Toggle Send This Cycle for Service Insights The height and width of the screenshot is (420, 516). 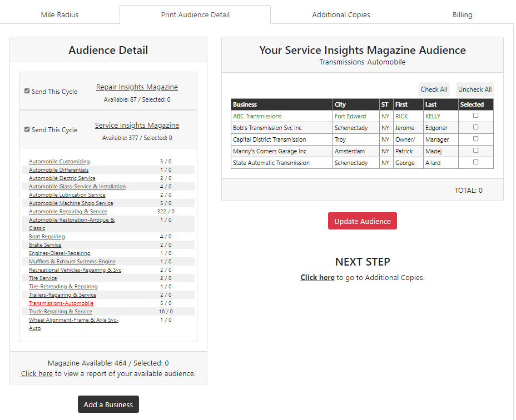point(27,129)
